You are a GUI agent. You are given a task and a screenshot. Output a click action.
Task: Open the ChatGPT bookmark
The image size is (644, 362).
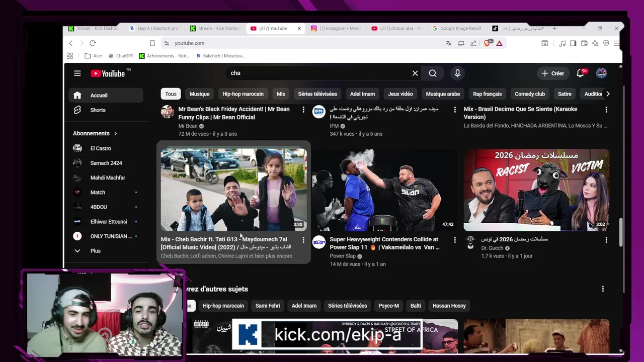[120, 56]
